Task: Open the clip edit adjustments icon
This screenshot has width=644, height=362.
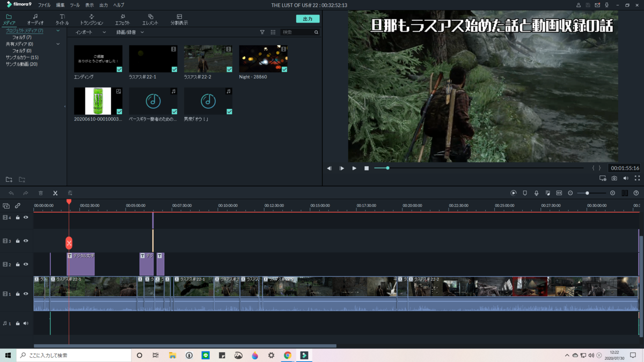Action: point(70,193)
